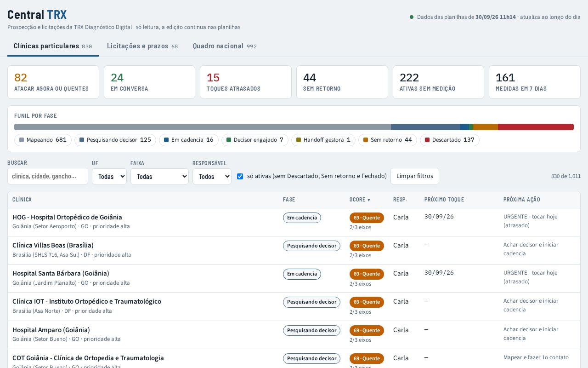
Task: Click the 'Ativas sem medição' 222 card
Action: click(x=438, y=82)
